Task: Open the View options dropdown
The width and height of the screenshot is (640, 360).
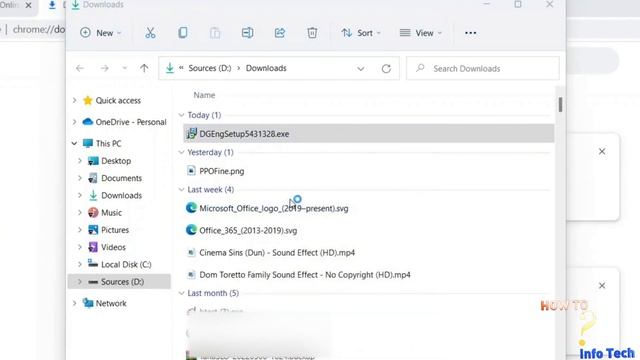Action: coord(421,33)
